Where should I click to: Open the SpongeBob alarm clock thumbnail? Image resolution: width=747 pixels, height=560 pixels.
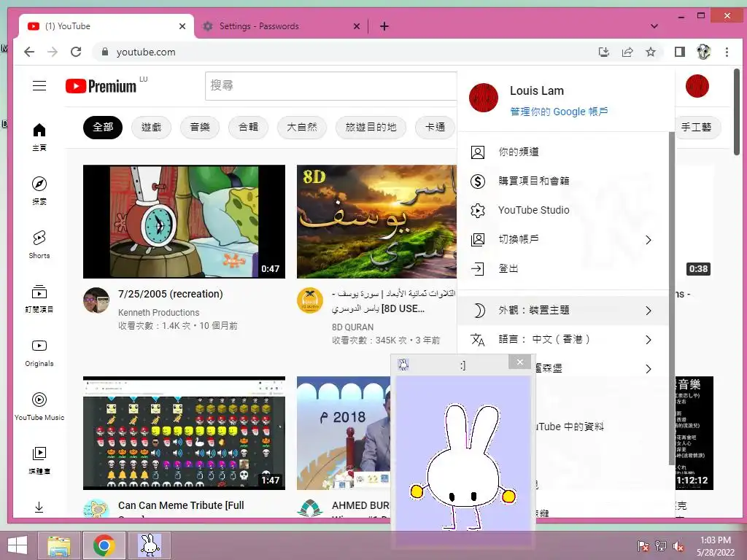click(x=184, y=222)
